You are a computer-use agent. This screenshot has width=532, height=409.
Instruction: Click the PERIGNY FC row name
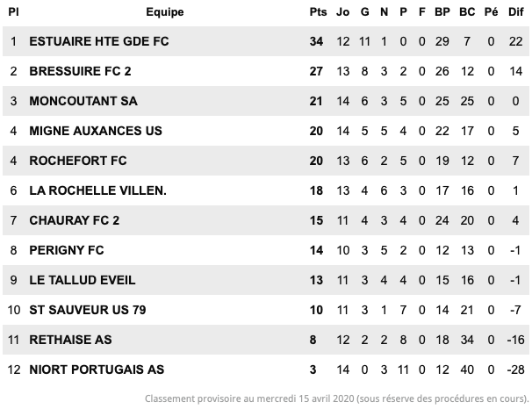(x=67, y=250)
